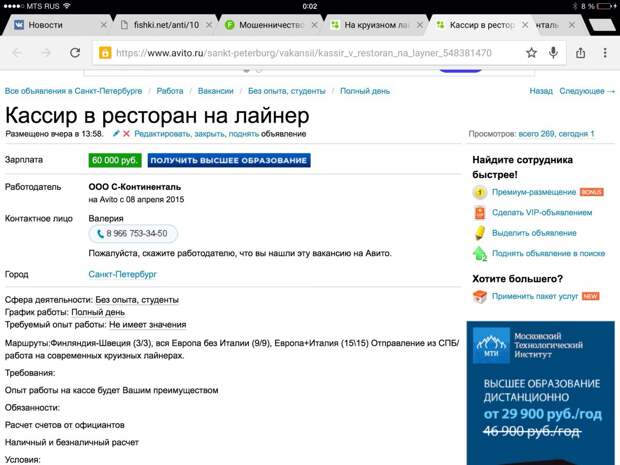Screen dimensions: 620x465
Task: Go forward with the browser forward arrow
Action: coord(46,53)
